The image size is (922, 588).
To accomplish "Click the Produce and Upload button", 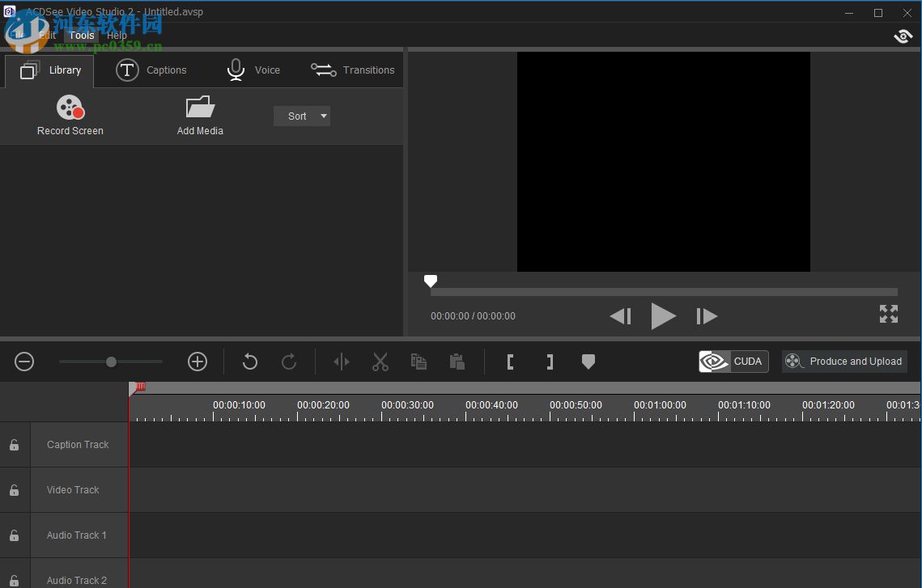I will [844, 362].
